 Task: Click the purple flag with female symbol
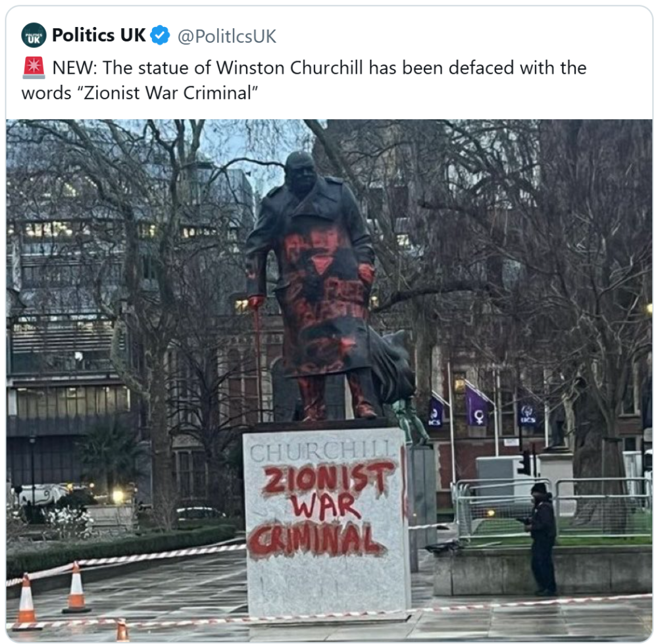476,407
